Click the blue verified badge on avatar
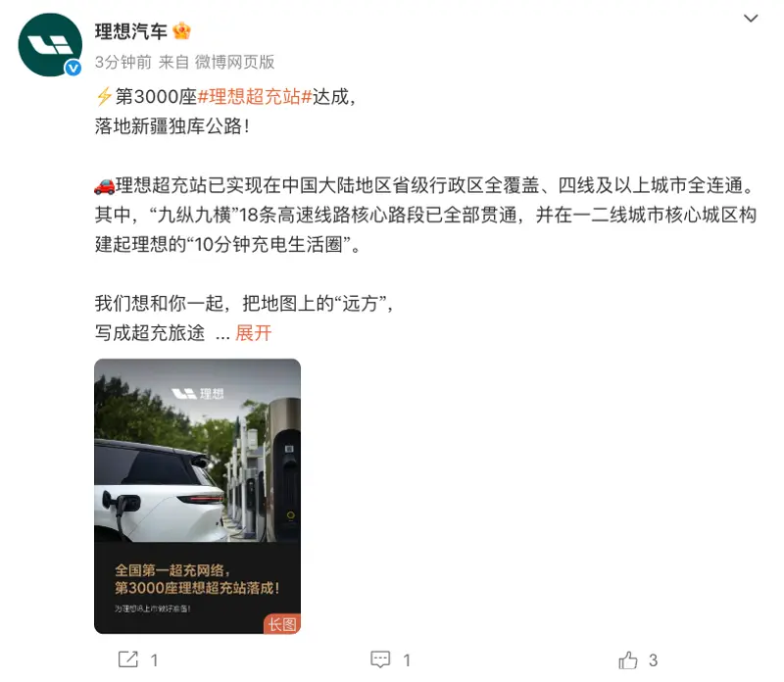The width and height of the screenshot is (784, 682). (73, 68)
